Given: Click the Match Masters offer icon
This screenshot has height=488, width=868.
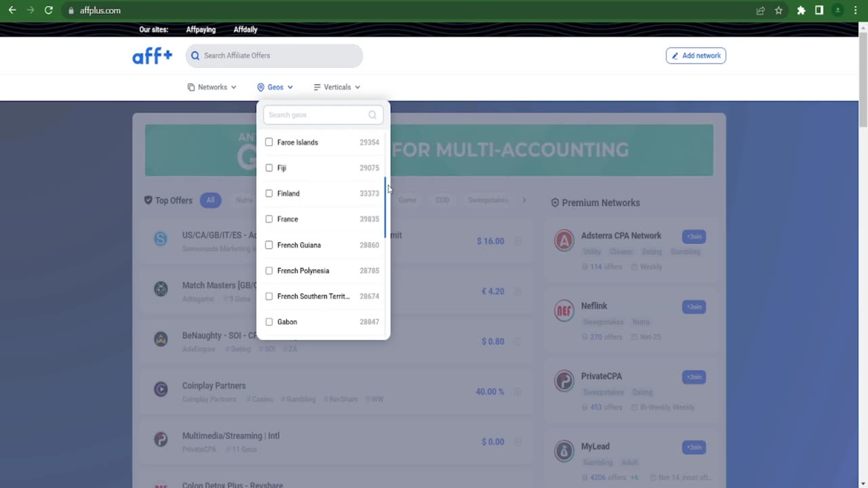Looking at the screenshot, I should click(x=161, y=289).
